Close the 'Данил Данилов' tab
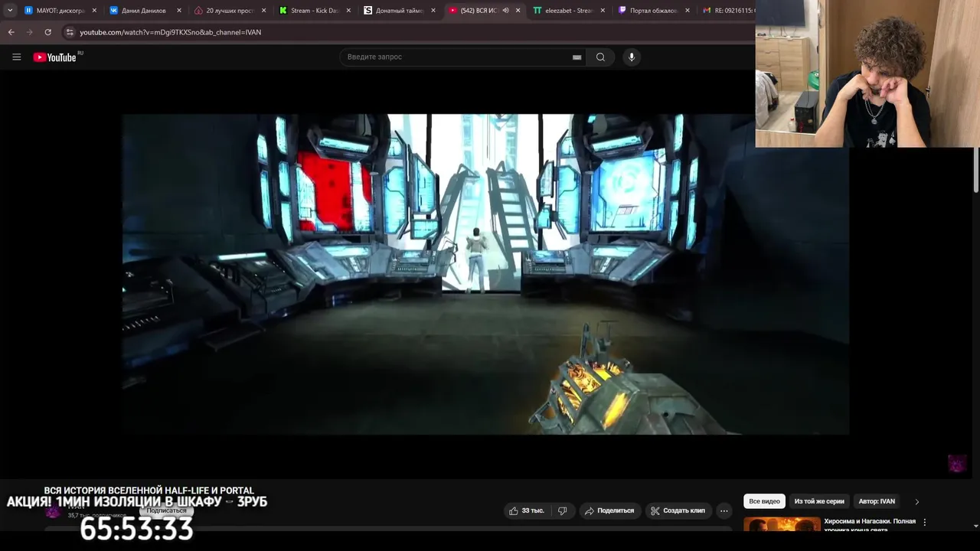This screenshot has height=551, width=980. tap(179, 11)
